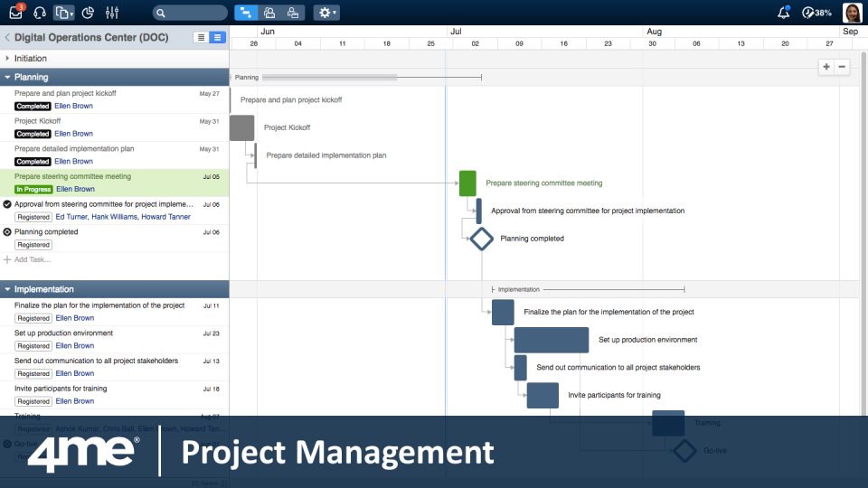Screen dimensions: 868x488
Task: Switch to the people resource view icon
Action: click(269, 13)
